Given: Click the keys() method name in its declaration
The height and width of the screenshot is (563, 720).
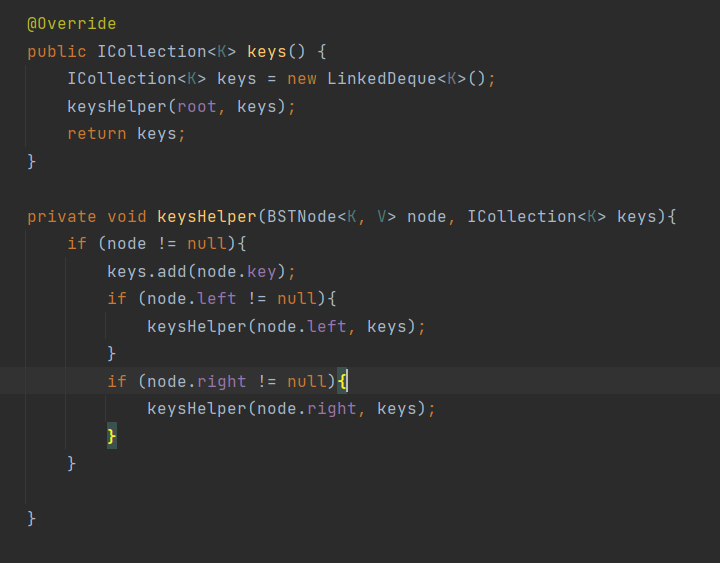Looking at the screenshot, I should click(266, 51).
